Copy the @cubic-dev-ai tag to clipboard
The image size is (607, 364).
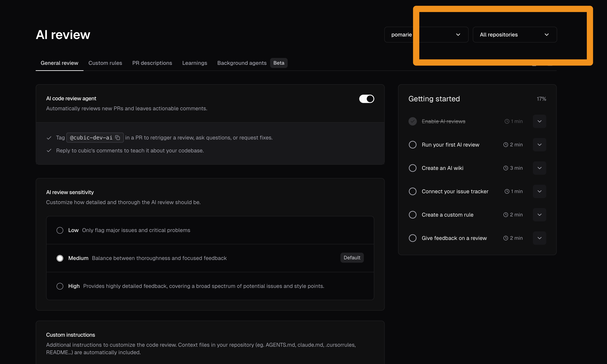117,138
